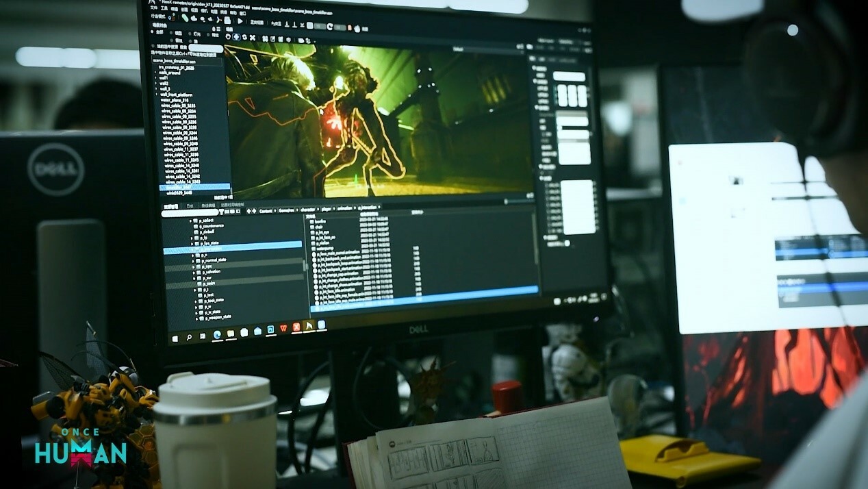This screenshot has width=868, height=489.
Task: Expand the p_tool_state folder
Action: [x=195, y=301]
